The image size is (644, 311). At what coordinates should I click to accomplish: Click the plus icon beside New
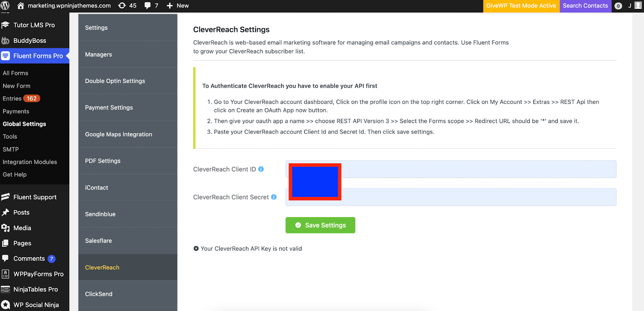click(x=170, y=6)
